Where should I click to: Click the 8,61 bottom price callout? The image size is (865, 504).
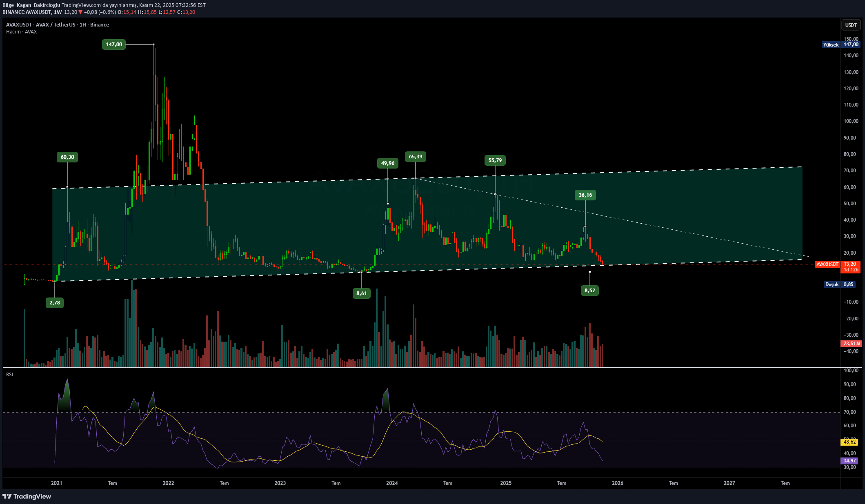(361, 293)
